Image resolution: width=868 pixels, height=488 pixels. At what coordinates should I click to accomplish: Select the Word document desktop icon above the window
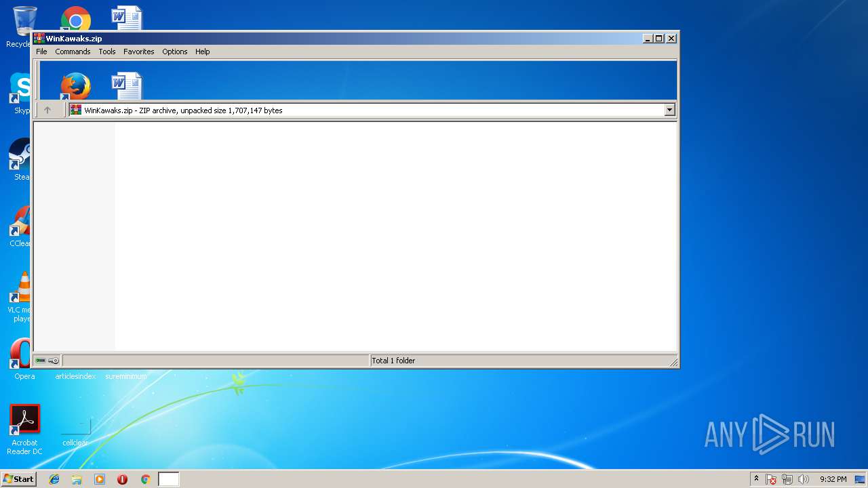(x=127, y=18)
